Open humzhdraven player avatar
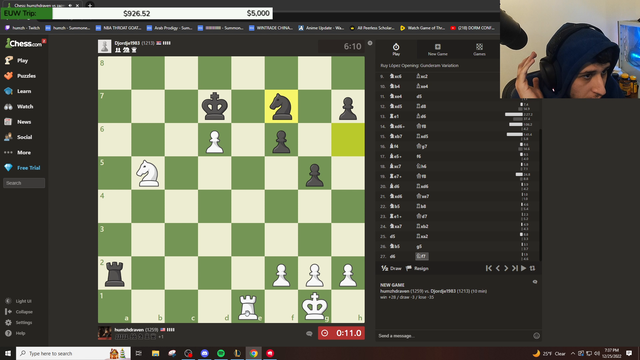The height and width of the screenshot is (360, 640). coord(104,333)
